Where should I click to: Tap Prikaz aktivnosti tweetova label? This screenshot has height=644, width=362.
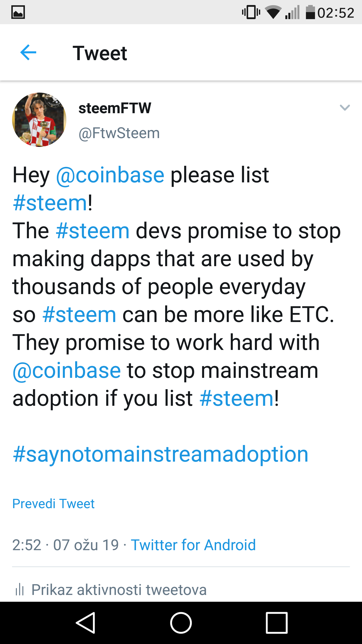pos(119,590)
